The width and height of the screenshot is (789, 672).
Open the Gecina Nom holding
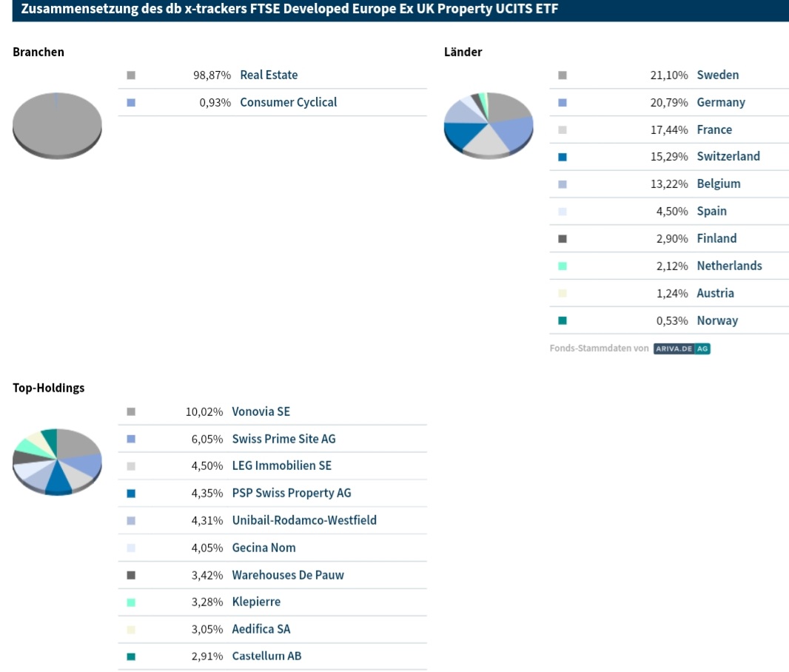tap(263, 547)
